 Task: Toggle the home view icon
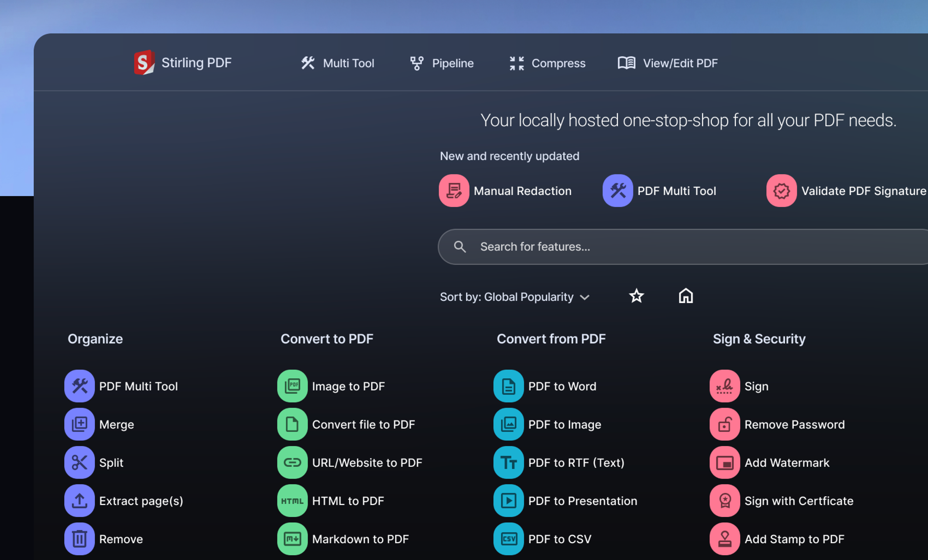click(685, 296)
